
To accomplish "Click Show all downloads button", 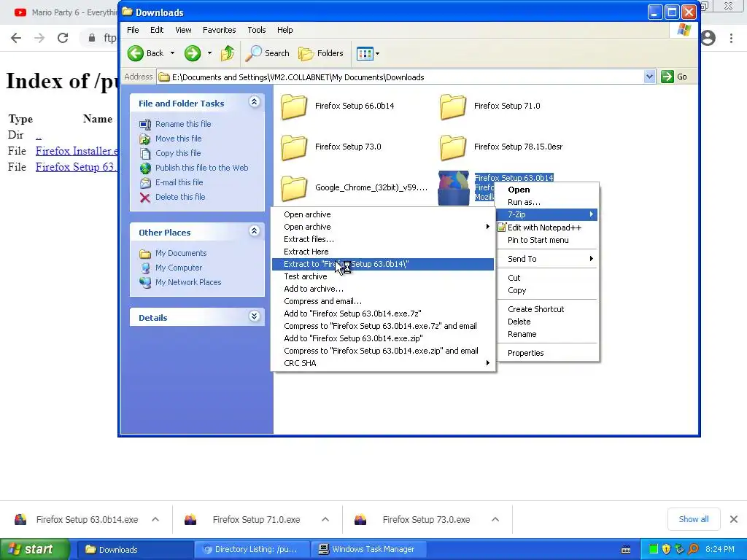I will click(x=694, y=519).
